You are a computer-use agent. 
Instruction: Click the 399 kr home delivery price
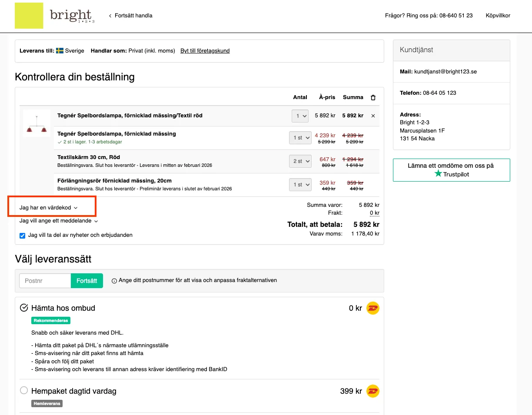coord(351,391)
